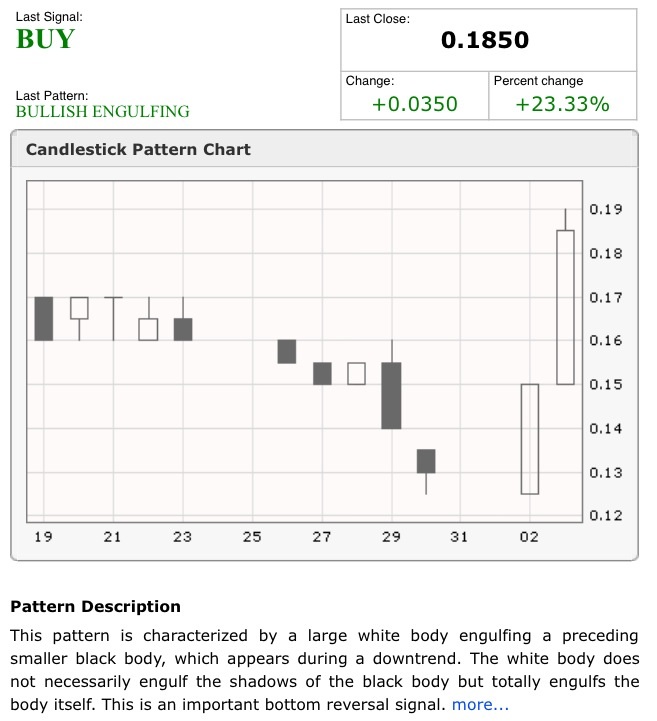Screen dimensions: 657x721
Task: Click the date label 31 on x-axis
Action: click(459, 537)
